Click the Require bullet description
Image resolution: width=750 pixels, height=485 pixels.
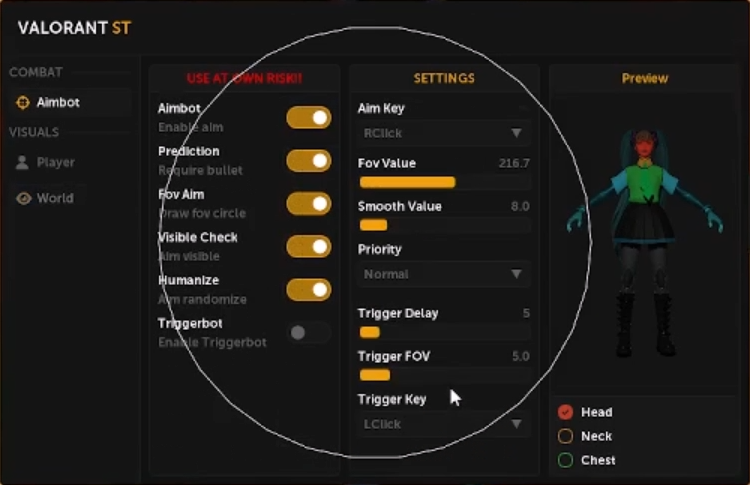(200, 170)
